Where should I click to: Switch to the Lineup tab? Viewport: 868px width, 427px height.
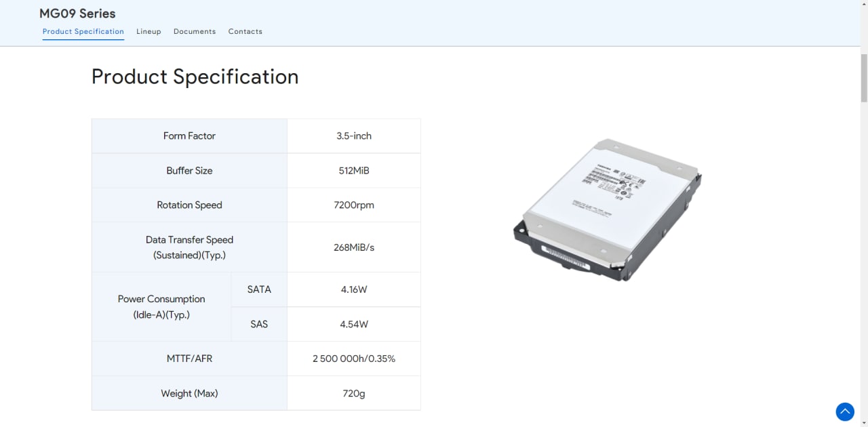(149, 31)
